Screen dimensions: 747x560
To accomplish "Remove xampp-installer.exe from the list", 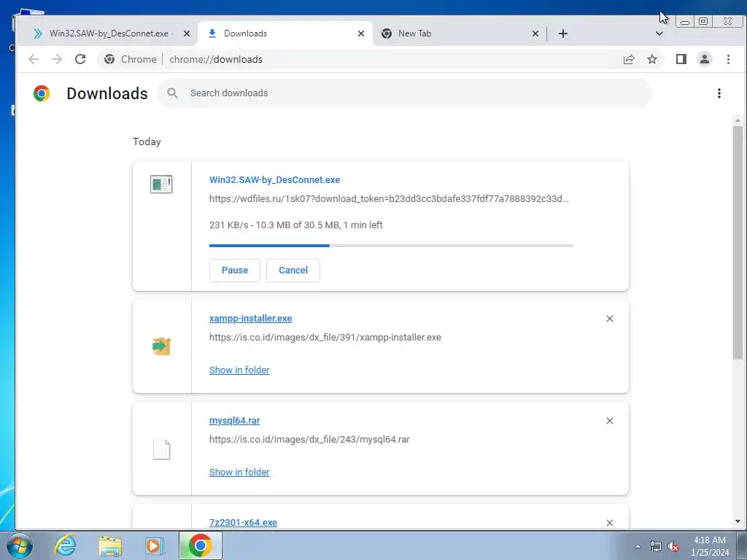I will coord(610,319).
